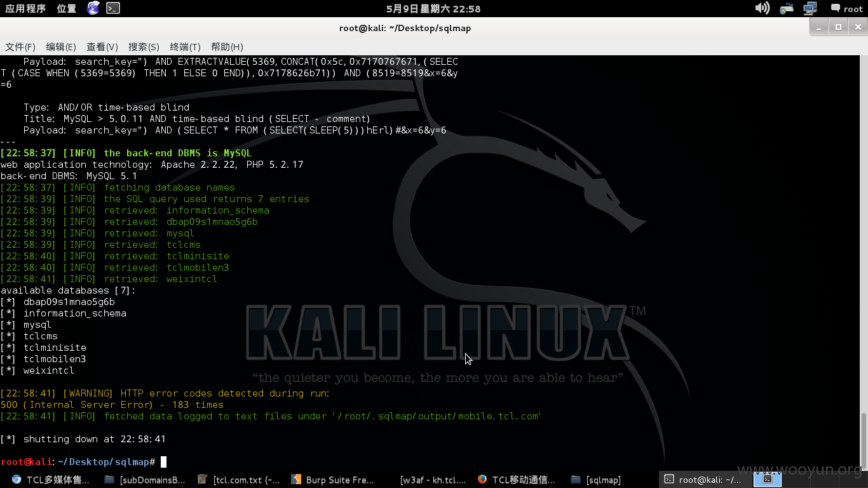The height and width of the screenshot is (488, 868).
Task: Open the 搜索(S) terminal menu
Action: (x=144, y=47)
